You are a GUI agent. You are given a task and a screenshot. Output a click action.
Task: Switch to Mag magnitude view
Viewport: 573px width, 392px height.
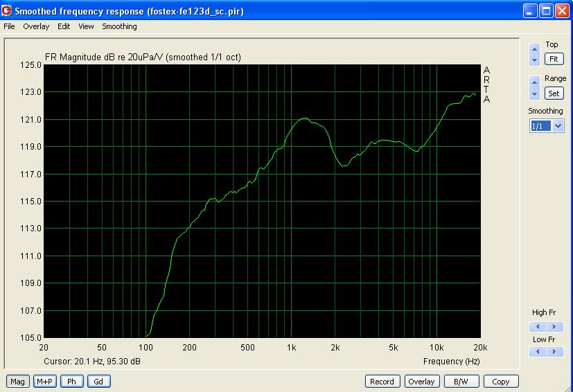point(17,382)
